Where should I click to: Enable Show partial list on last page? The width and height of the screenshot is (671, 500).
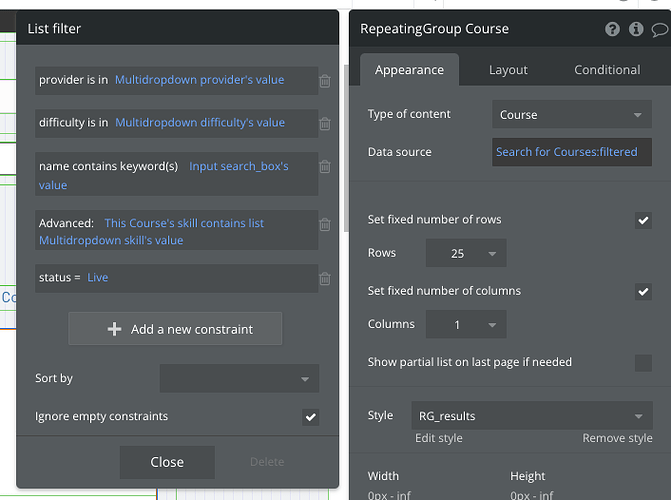pos(643,362)
